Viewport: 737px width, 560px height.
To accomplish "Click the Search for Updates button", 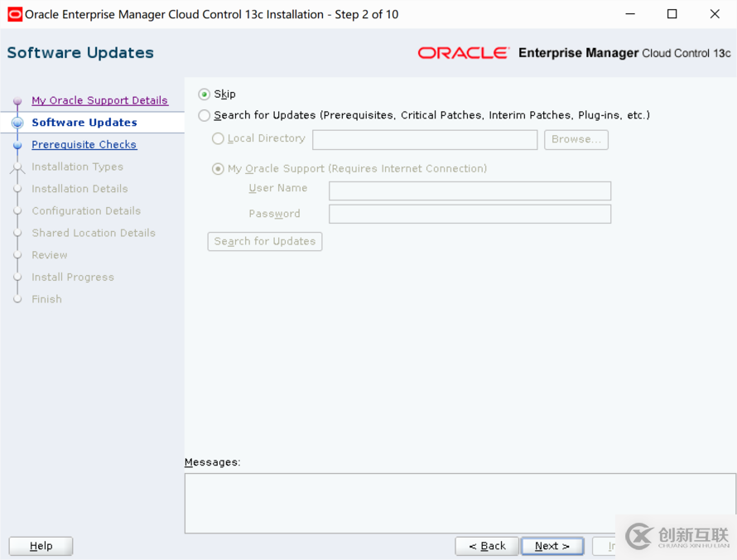I will [265, 242].
